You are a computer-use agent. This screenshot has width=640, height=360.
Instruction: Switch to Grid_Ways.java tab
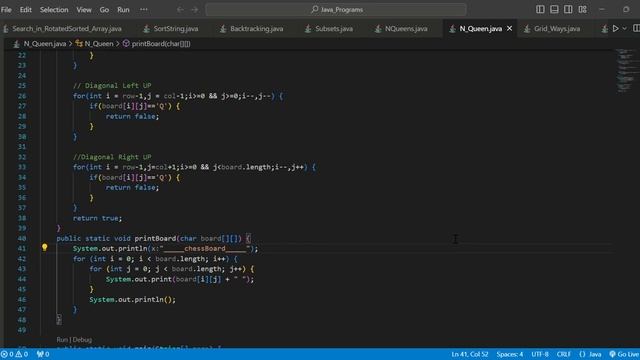point(557,29)
